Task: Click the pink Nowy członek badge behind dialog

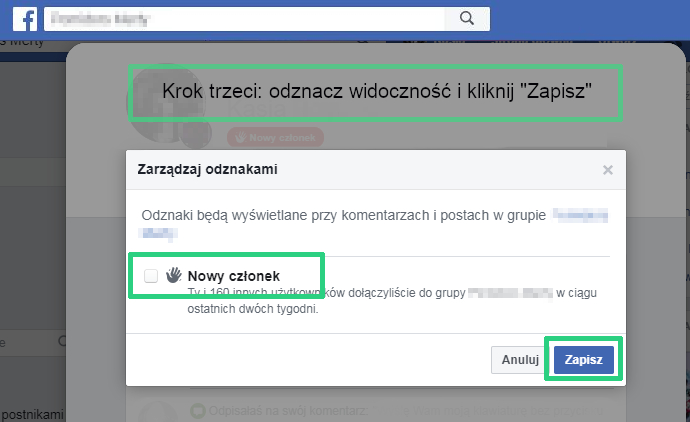Action: pos(275,137)
